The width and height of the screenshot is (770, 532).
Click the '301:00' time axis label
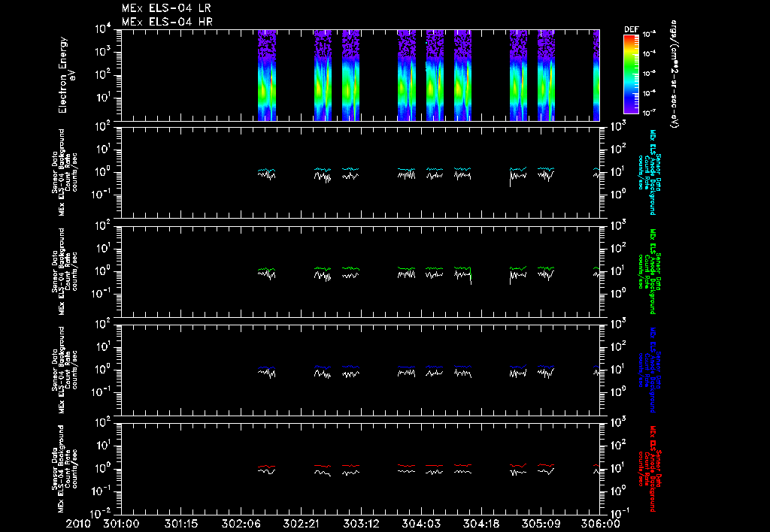pos(121,524)
